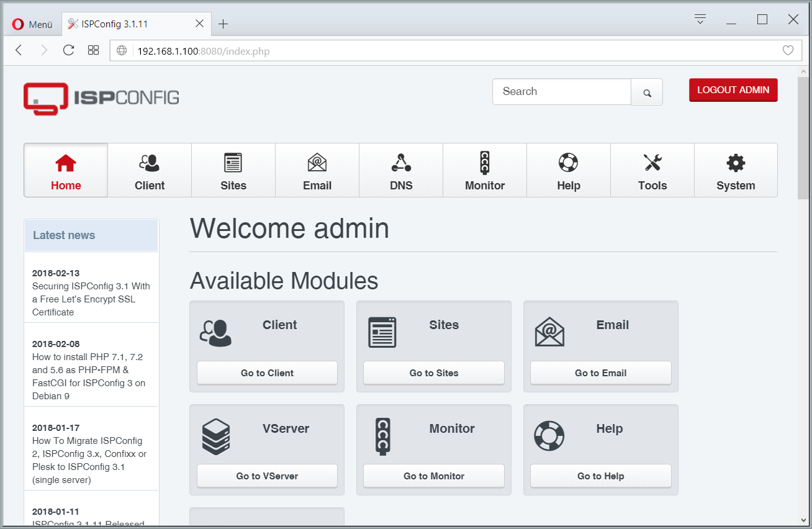Click the scrollbar down arrow
This screenshot has height=529, width=812.
804,519
